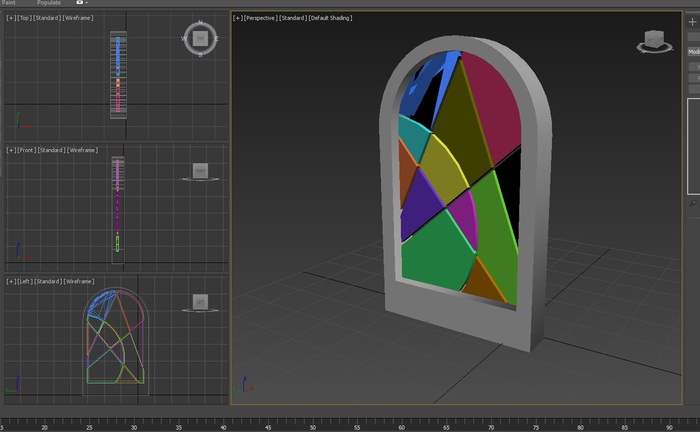Click the Modifier List field in command panel

pyautogui.click(x=694, y=51)
